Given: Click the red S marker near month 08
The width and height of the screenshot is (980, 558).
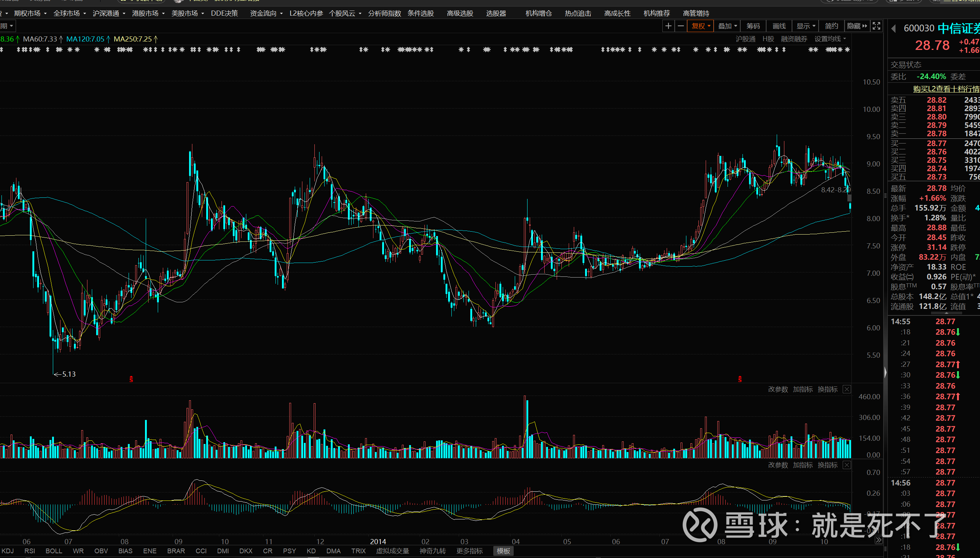Looking at the screenshot, I should [131, 379].
